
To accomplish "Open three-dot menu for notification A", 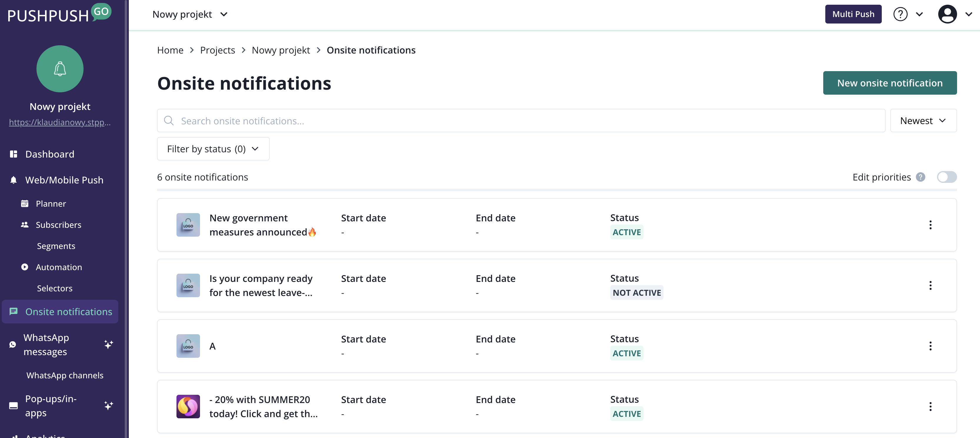I will point(930,346).
